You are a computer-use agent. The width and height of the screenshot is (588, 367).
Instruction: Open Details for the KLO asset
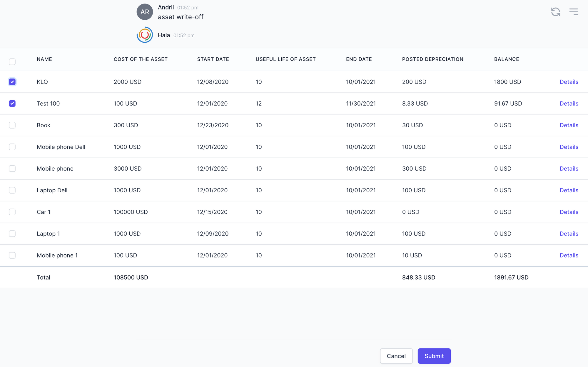569,82
